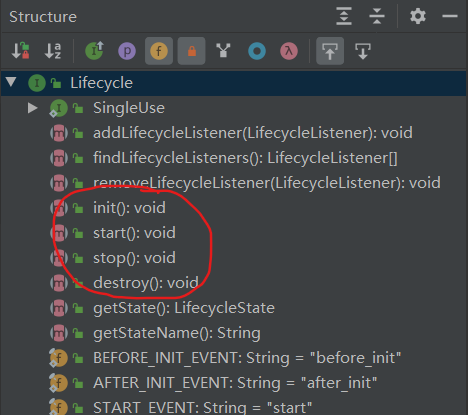Toggle Show Inherited members
Image resolution: width=468 pixels, height=415 pixels.
[x=95, y=51]
